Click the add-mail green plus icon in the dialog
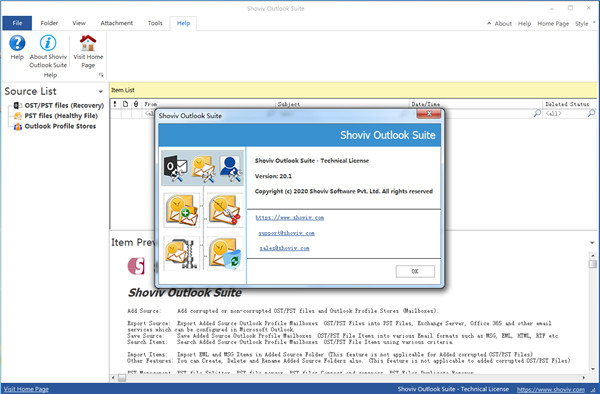600x394 pixels. [x=182, y=210]
